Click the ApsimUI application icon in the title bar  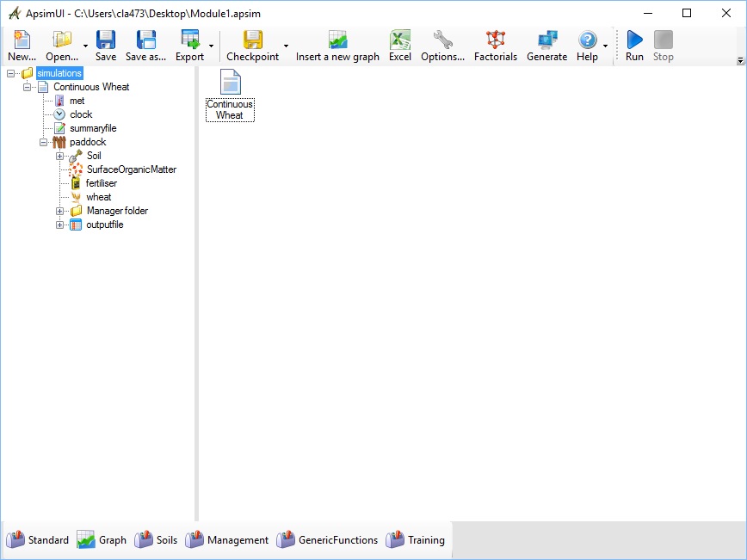[15, 14]
